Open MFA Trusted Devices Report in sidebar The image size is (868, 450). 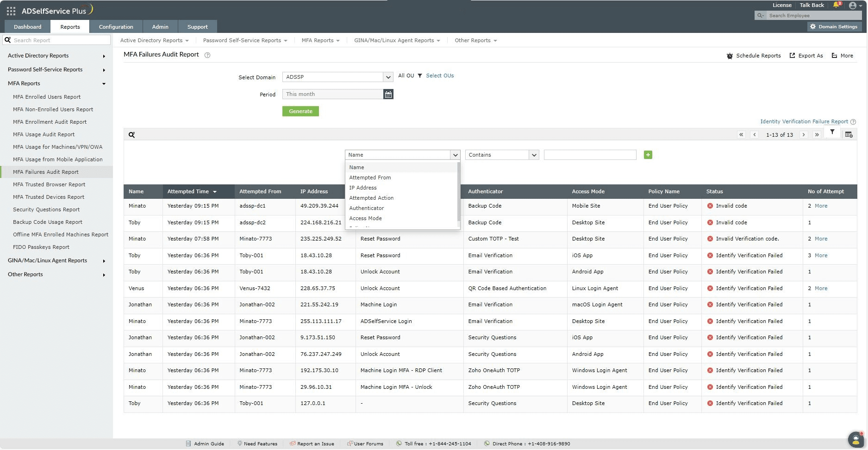[49, 197]
